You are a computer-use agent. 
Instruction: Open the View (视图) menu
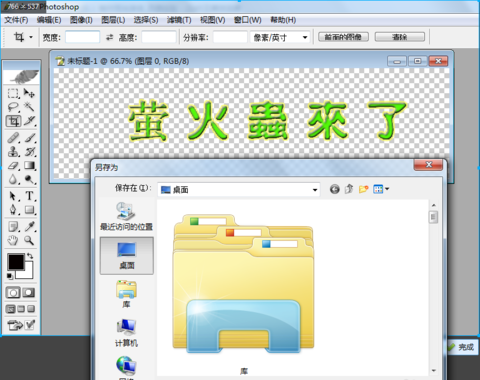tap(213, 20)
